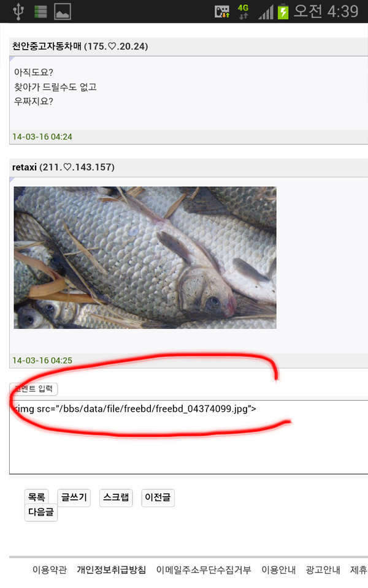This screenshot has height=588, width=368.
Task: Focus the comment text area with img tag
Action: pyautogui.click(x=188, y=437)
